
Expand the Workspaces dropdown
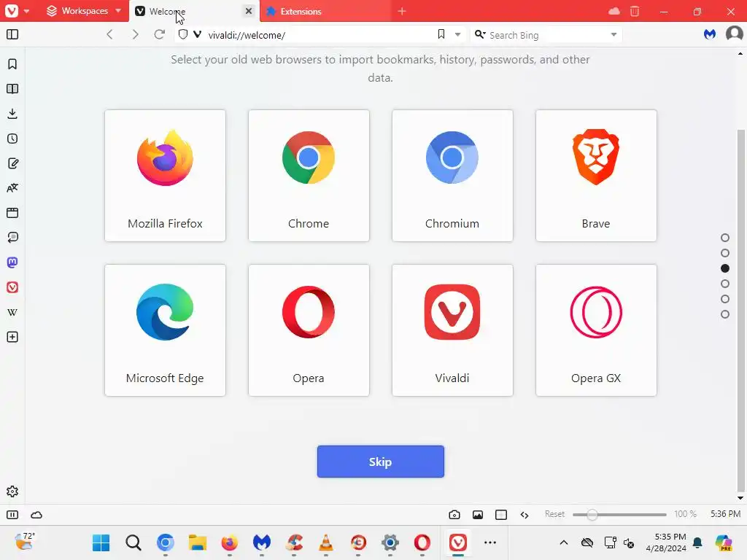118,10
